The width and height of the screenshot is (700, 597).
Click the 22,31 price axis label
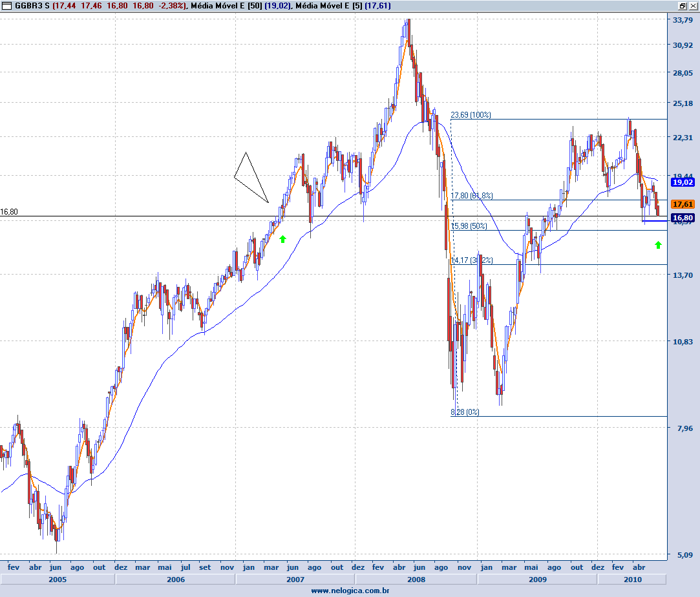click(x=683, y=138)
